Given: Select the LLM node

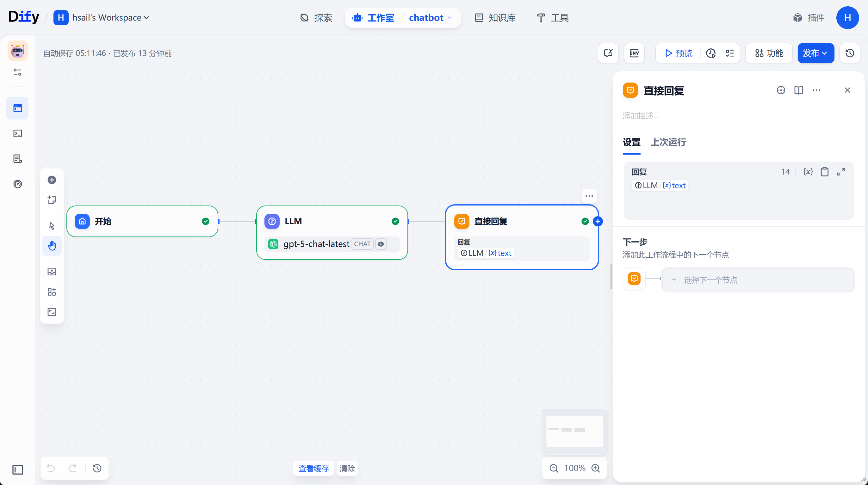Looking at the screenshot, I should [332, 233].
